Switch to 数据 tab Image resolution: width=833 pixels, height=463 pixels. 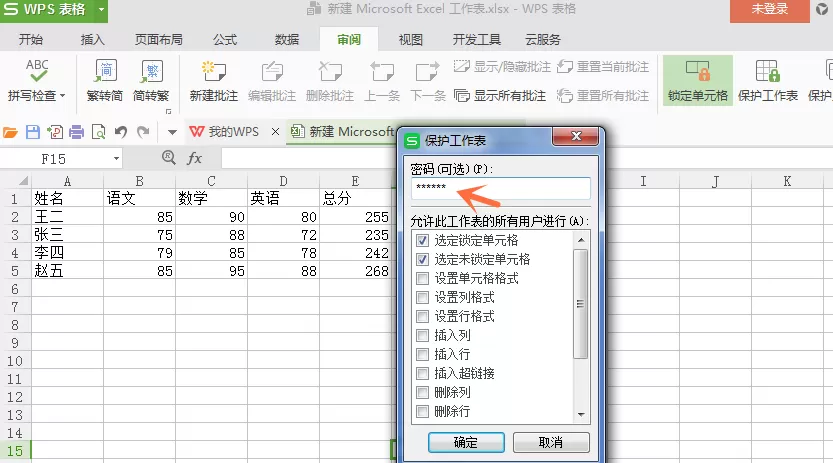click(287, 40)
